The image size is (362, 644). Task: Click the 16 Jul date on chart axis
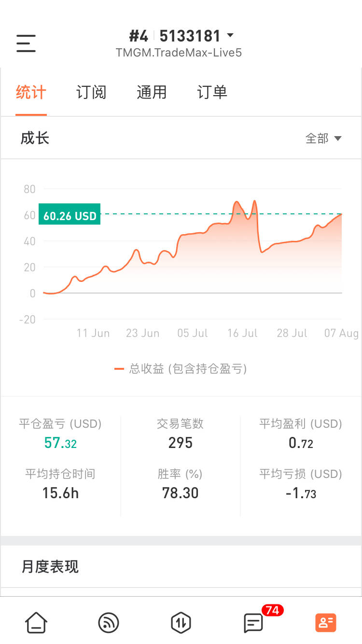pos(242,333)
